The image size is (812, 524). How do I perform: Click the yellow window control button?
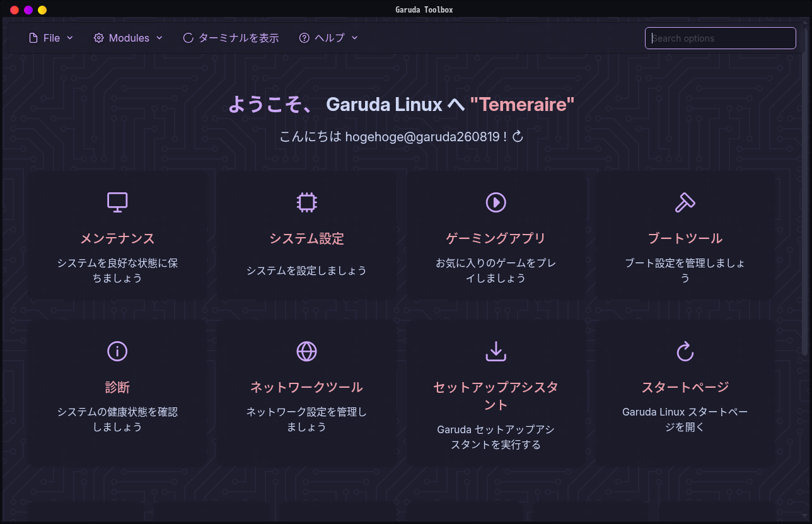42,10
